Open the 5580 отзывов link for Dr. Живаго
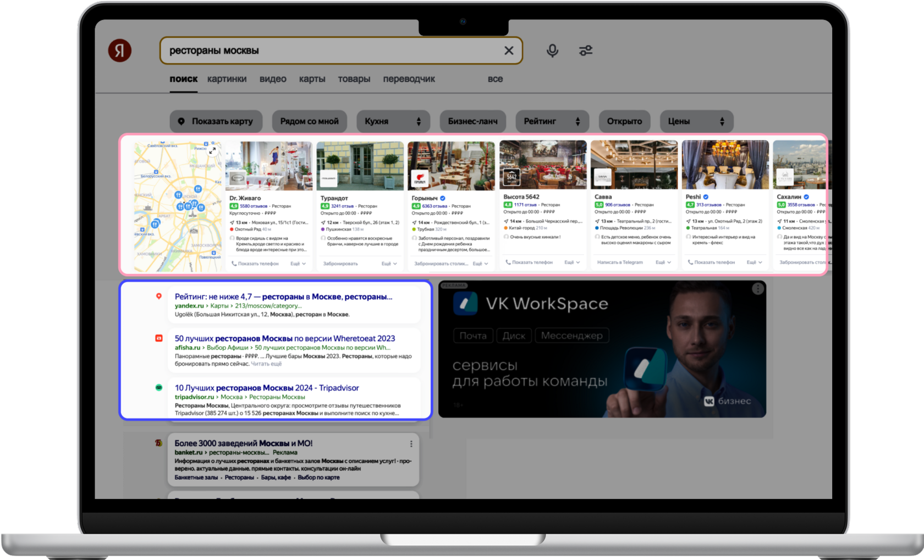924x560 pixels. (x=254, y=206)
